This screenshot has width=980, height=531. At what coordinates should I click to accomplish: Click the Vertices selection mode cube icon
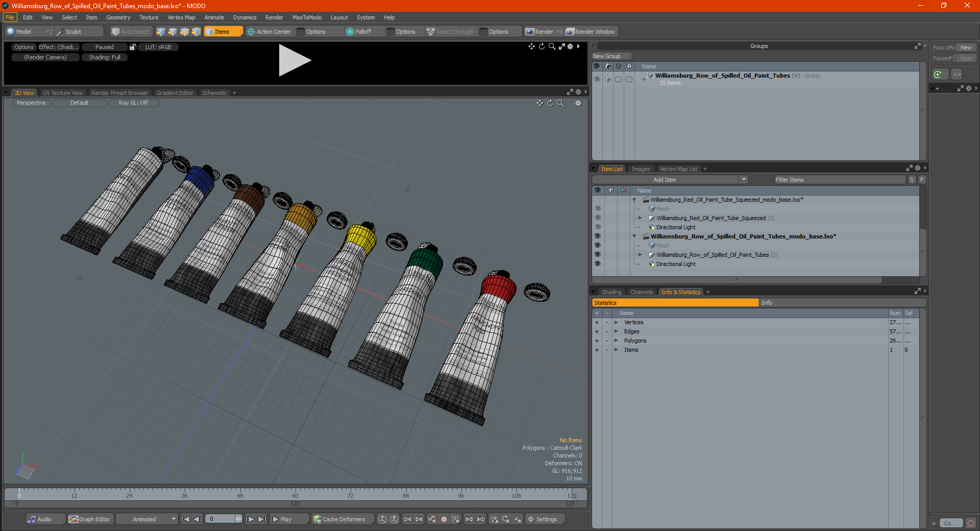161,32
